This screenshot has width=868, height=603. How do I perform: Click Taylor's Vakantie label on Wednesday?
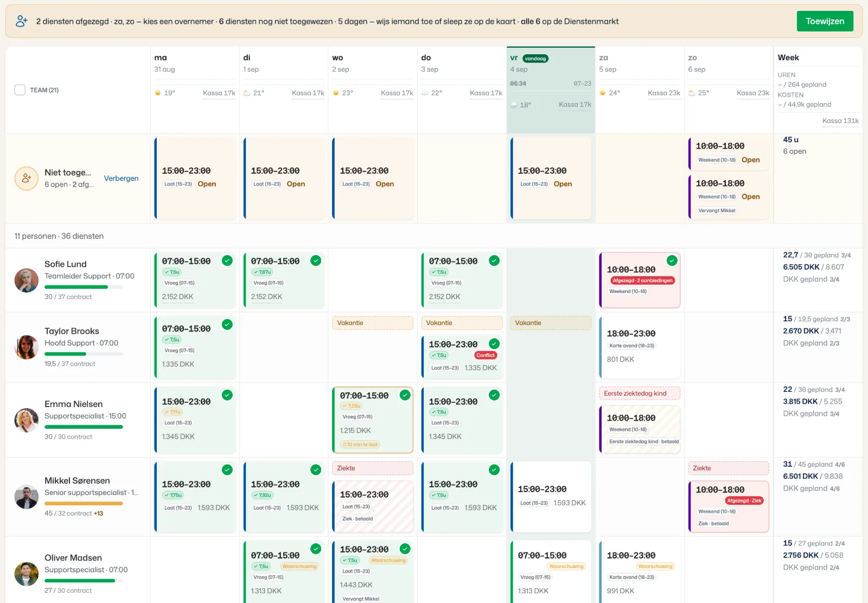click(373, 323)
